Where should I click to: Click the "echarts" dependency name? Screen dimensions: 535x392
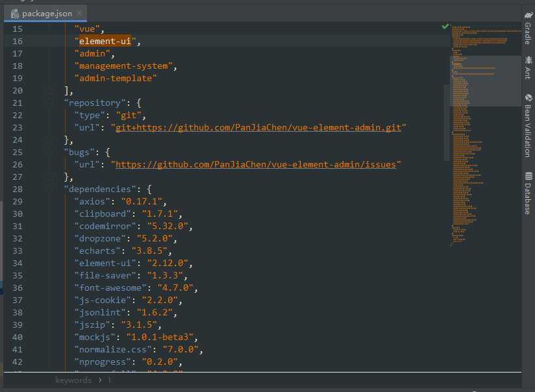tap(97, 251)
